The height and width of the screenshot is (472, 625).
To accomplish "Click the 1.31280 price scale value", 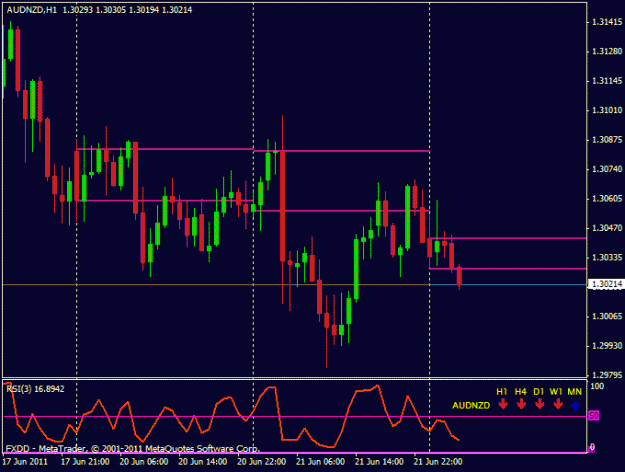I will 607,51.
